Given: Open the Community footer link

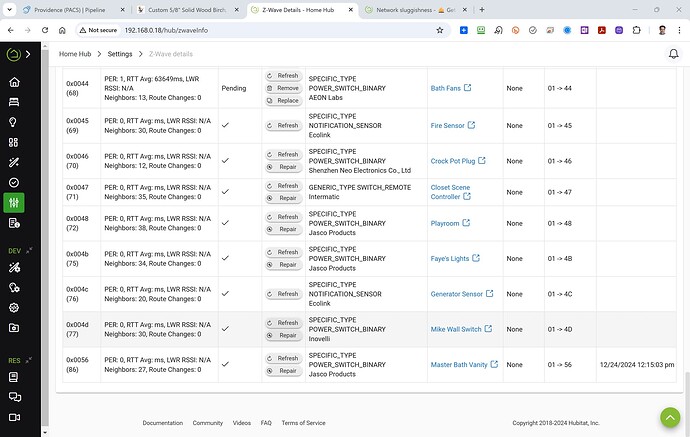Looking at the screenshot, I should (x=208, y=422).
